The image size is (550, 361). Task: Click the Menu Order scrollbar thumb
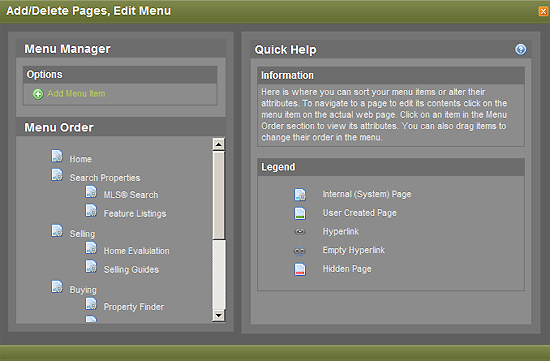pos(219,195)
